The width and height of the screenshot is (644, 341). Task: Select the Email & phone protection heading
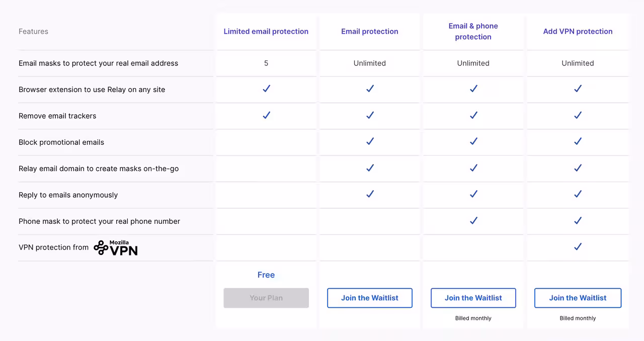click(473, 31)
